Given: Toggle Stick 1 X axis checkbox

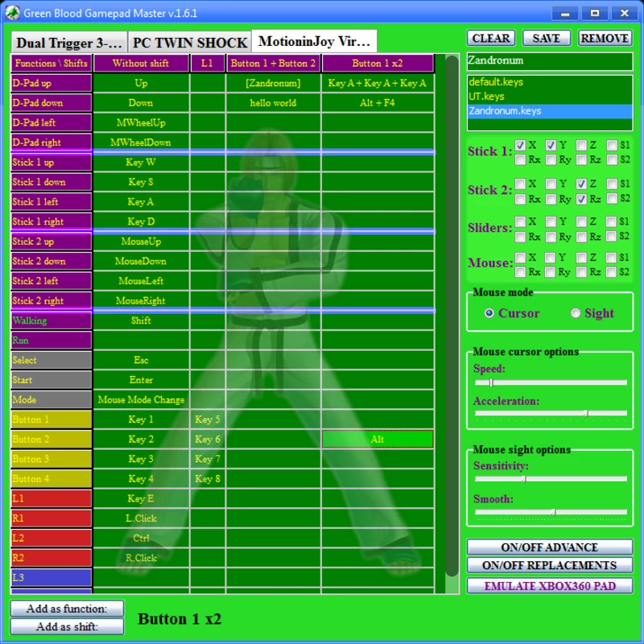Looking at the screenshot, I should 520,145.
